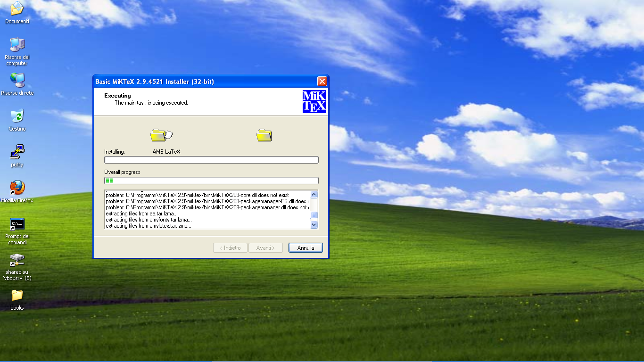
Task: Select Risorse di rete desktop icon
Action: [x=17, y=84]
